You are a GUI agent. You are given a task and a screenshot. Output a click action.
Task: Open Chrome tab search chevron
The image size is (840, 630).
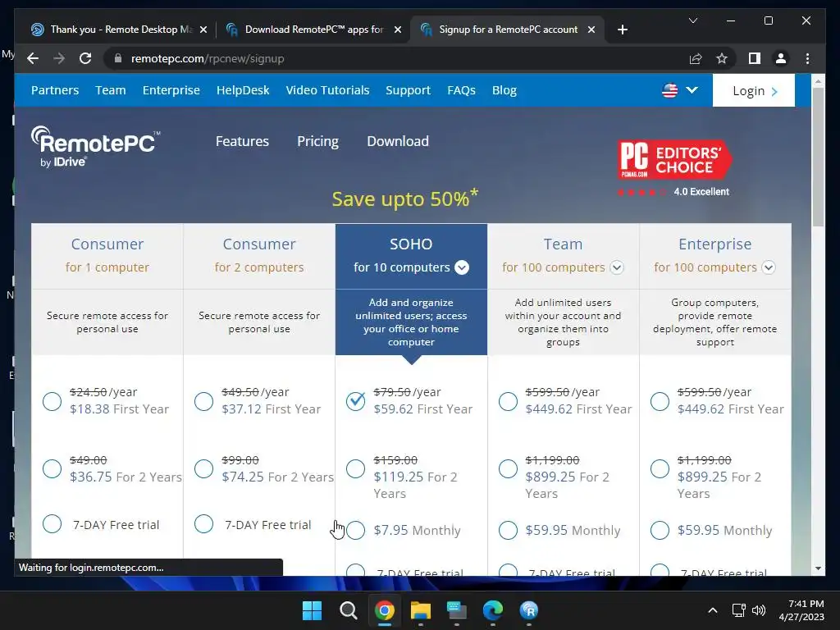click(692, 21)
